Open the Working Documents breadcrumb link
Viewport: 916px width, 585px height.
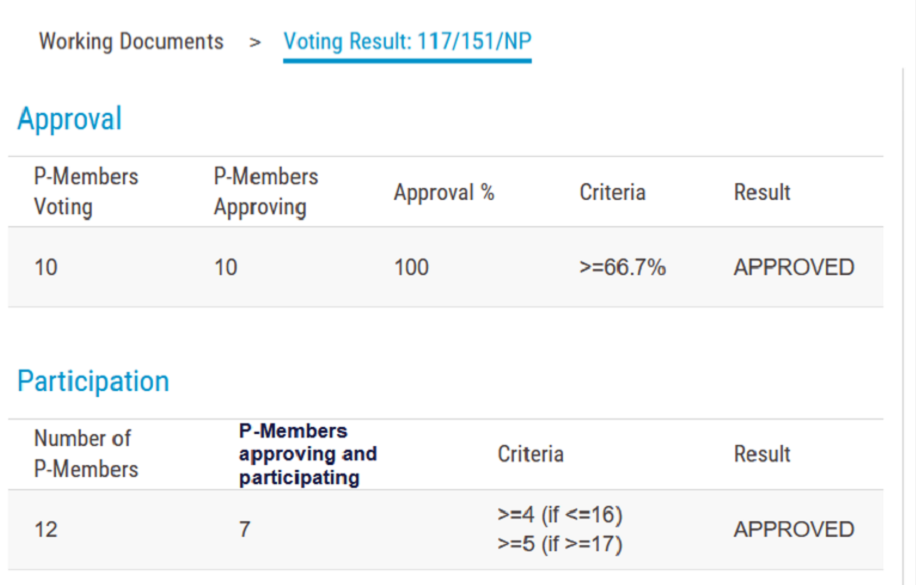point(131,42)
